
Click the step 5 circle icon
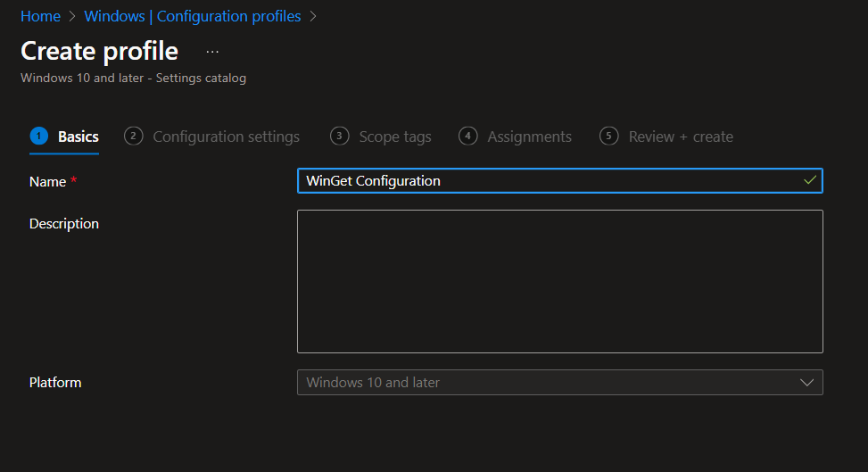point(609,136)
